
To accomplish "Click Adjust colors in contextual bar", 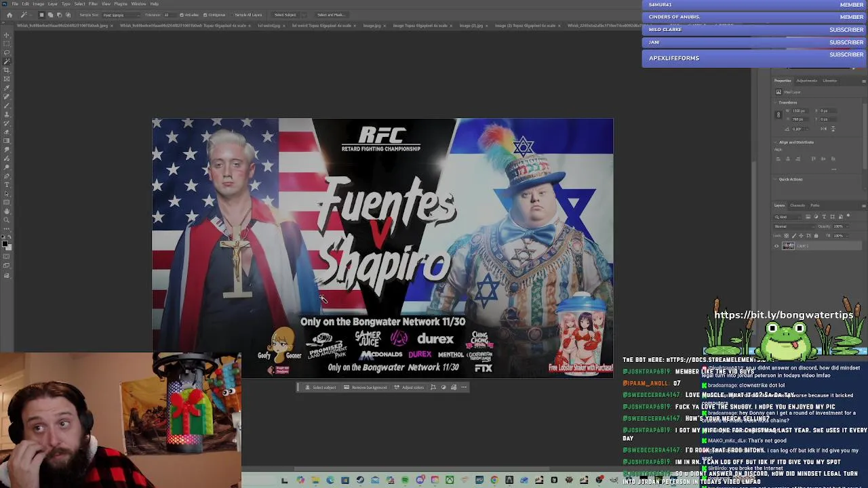I will [x=410, y=388].
